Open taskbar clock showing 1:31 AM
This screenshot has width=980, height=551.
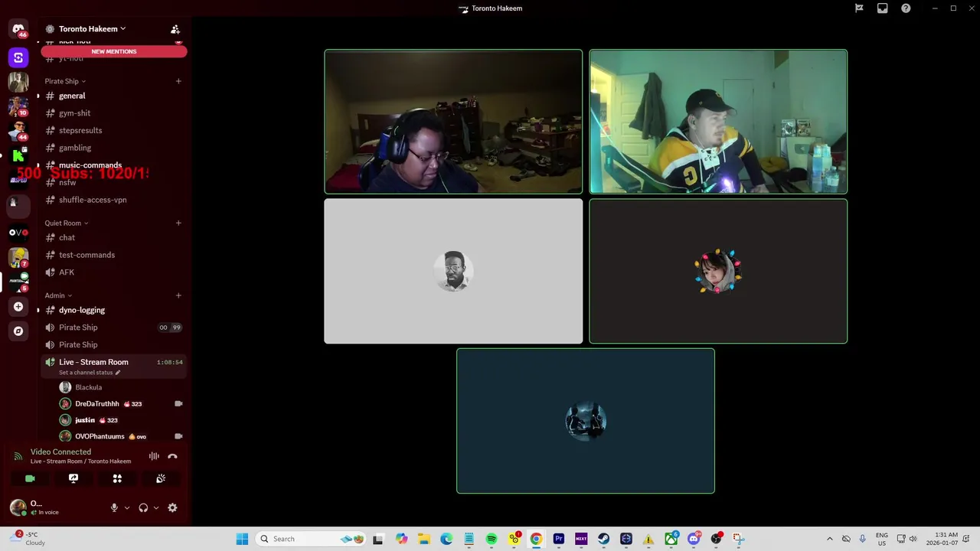coord(942,539)
